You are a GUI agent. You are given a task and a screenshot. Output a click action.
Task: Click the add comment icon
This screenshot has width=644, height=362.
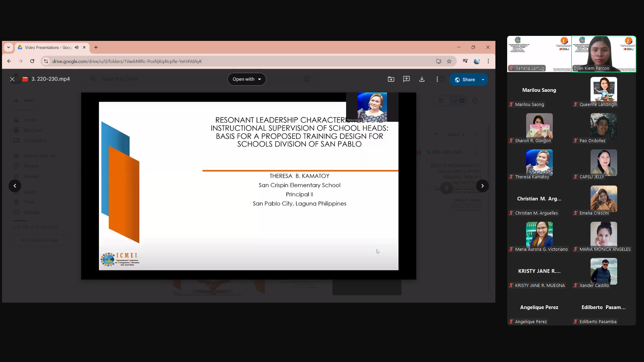407,79
